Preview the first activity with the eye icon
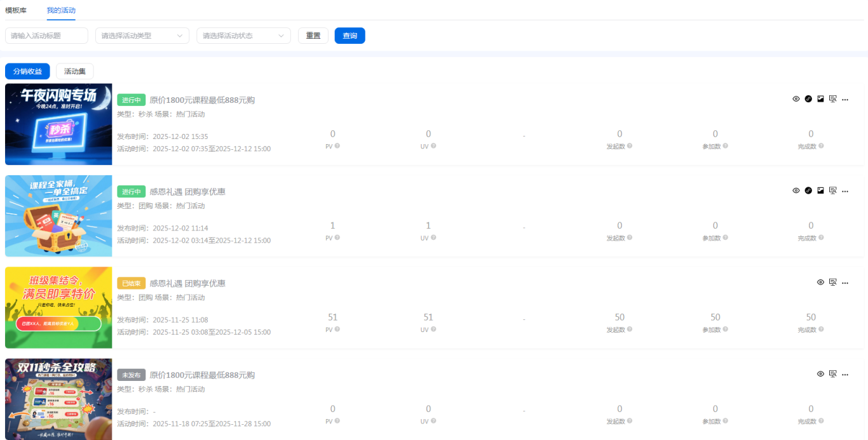Screen dimensions: 868x440 pyautogui.click(x=796, y=99)
